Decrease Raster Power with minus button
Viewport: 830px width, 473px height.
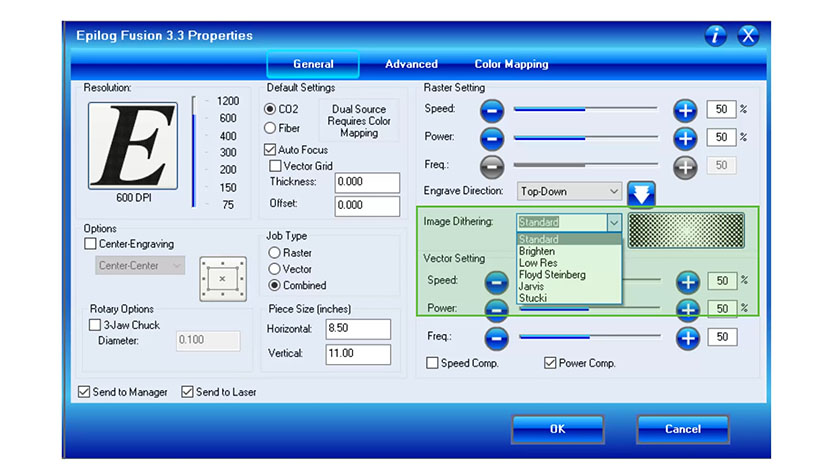click(x=492, y=138)
